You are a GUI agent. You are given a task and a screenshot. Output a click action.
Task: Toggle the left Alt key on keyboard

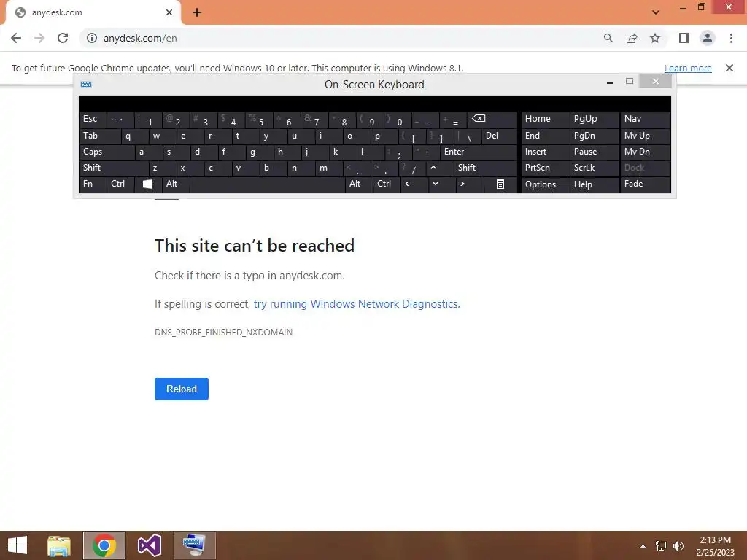click(x=176, y=184)
